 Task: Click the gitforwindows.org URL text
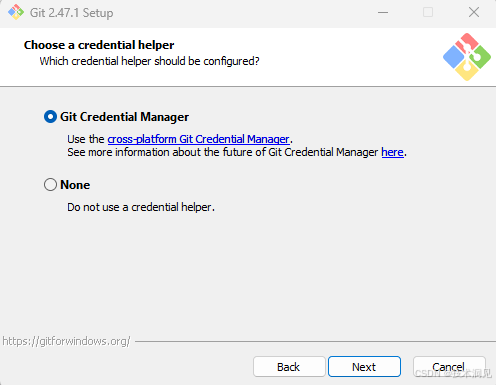[66, 341]
